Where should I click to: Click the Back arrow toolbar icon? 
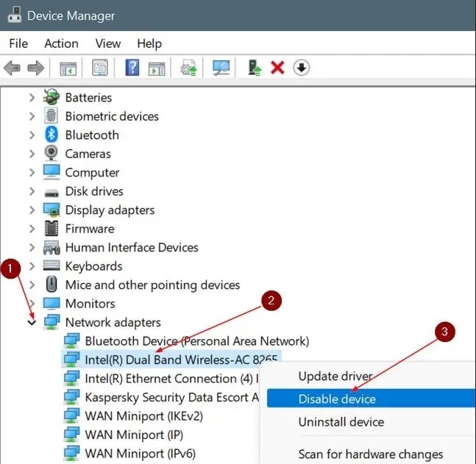(13, 68)
